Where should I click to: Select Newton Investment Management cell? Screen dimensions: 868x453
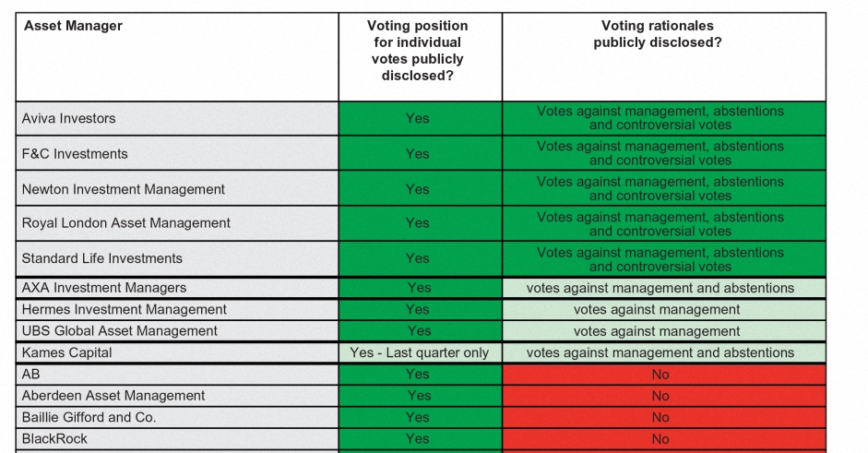click(x=177, y=189)
